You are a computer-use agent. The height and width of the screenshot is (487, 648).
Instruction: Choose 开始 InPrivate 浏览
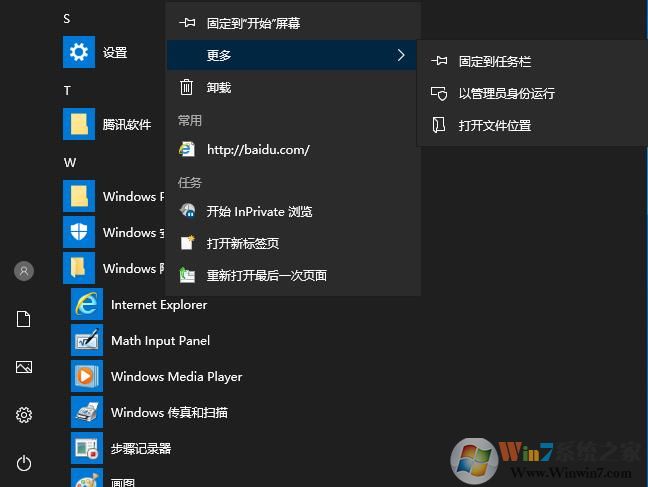293,211
